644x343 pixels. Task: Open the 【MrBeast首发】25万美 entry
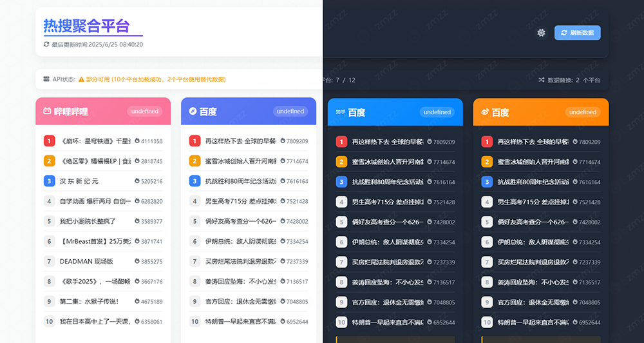click(x=95, y=241)
